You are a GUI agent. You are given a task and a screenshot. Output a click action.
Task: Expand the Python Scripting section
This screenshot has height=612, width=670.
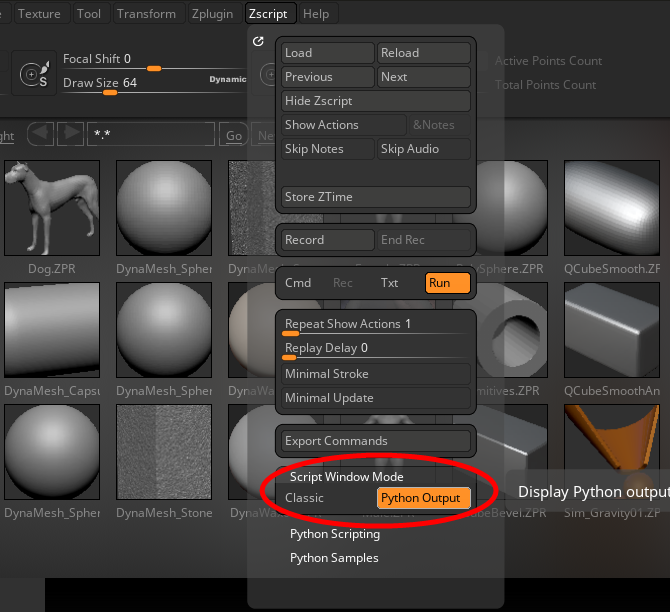coord(335,534)
